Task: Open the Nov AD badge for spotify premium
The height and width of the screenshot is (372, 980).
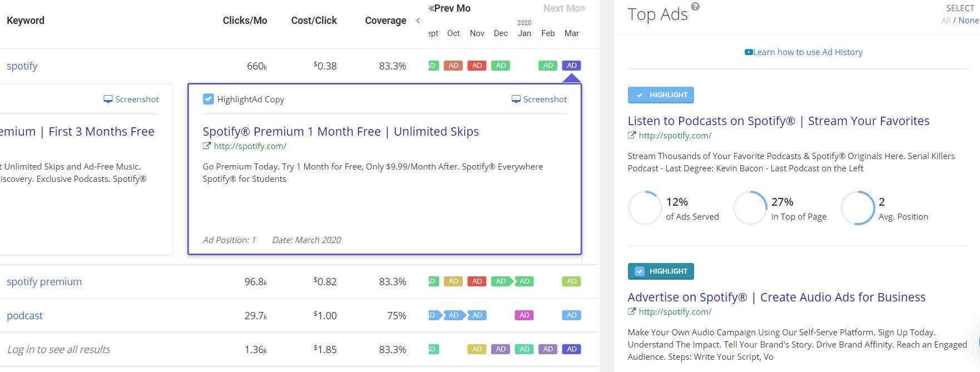Action: (477, 281)
